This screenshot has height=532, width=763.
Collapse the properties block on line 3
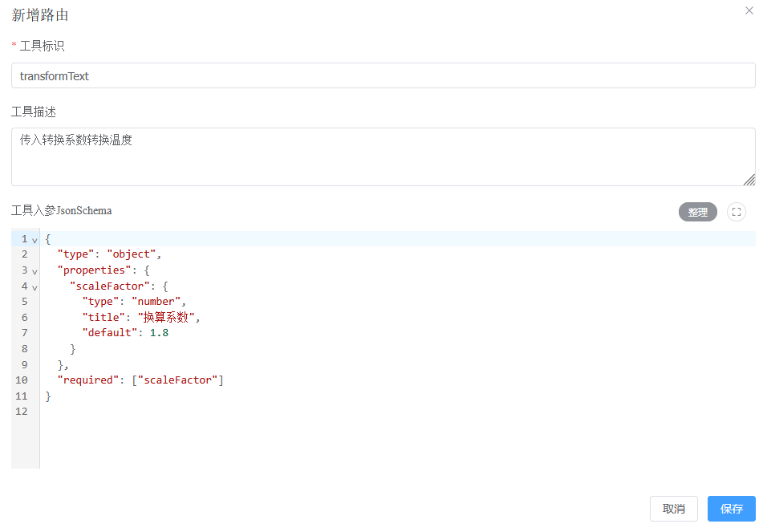coord(33,270)
